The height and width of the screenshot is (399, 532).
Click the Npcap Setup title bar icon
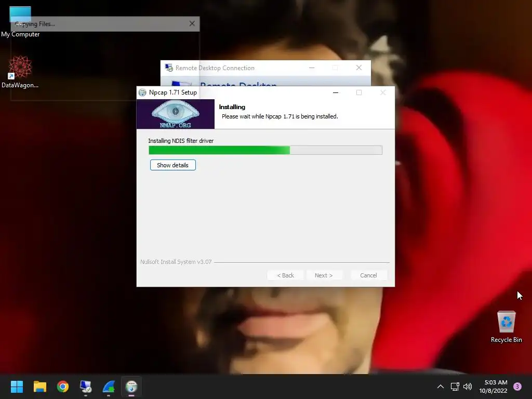tap(142, 92)
